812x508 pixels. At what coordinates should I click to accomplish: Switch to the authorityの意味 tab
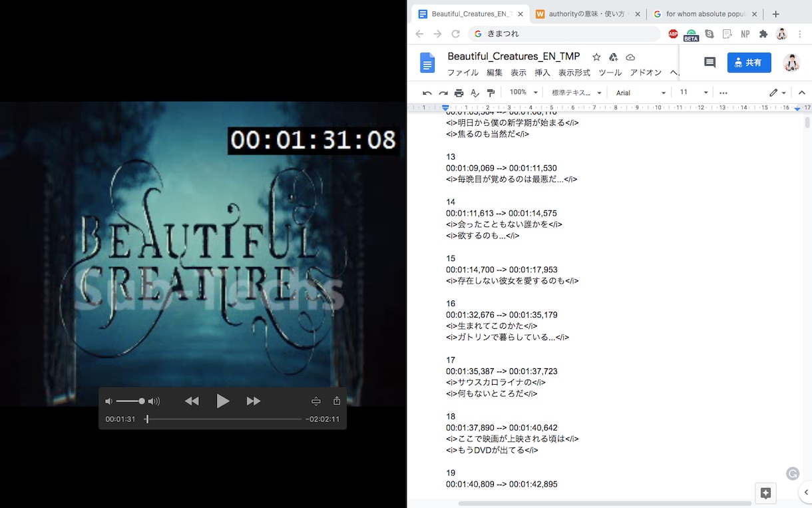click(586, 14)
